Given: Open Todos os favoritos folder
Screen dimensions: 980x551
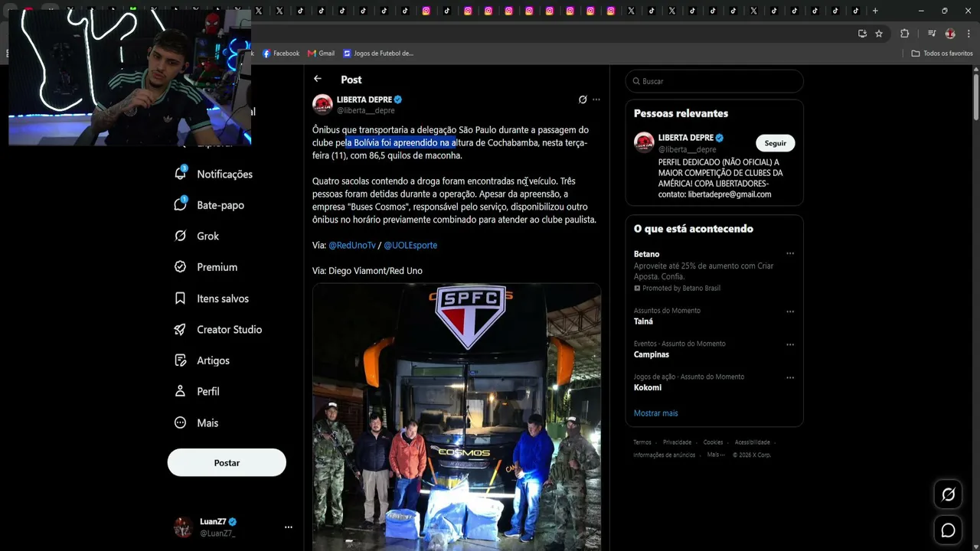Looking at the screenshot, I should (x=942, y=54).
